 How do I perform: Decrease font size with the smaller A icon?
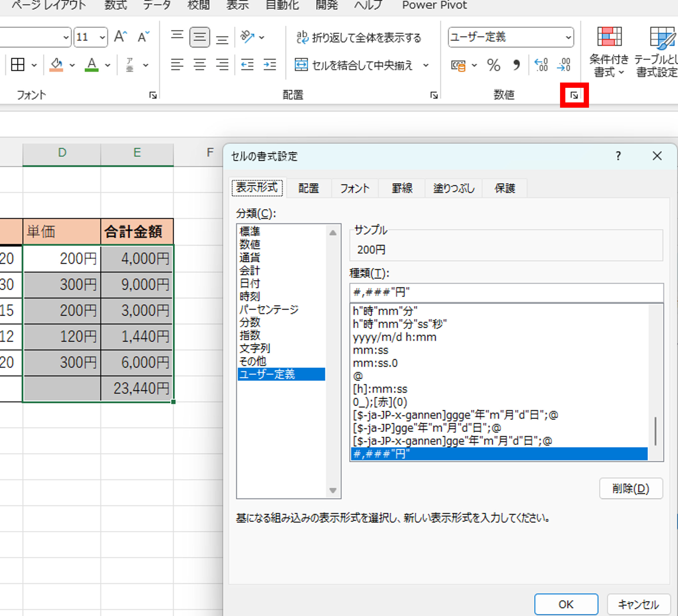[144, 37]
